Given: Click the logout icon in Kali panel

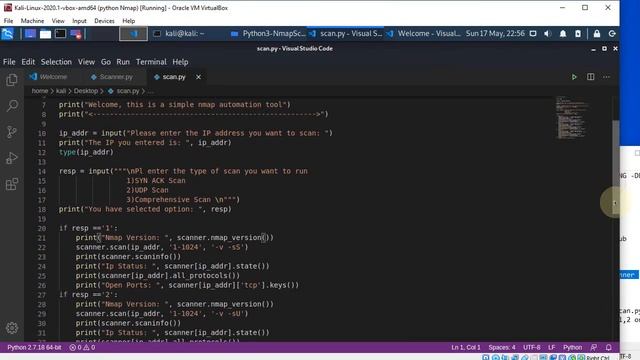Looking at the screenshot, I should [612, 34].
